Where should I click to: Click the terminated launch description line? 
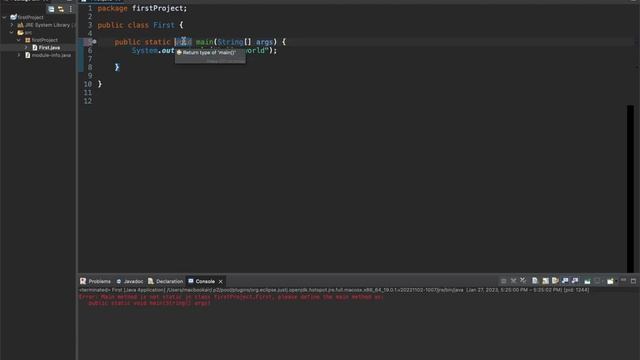point(334,290)
